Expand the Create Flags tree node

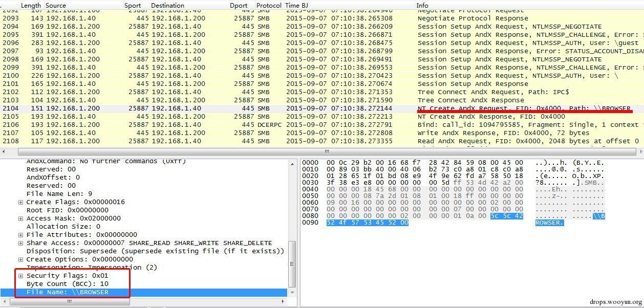pos(21,202)
